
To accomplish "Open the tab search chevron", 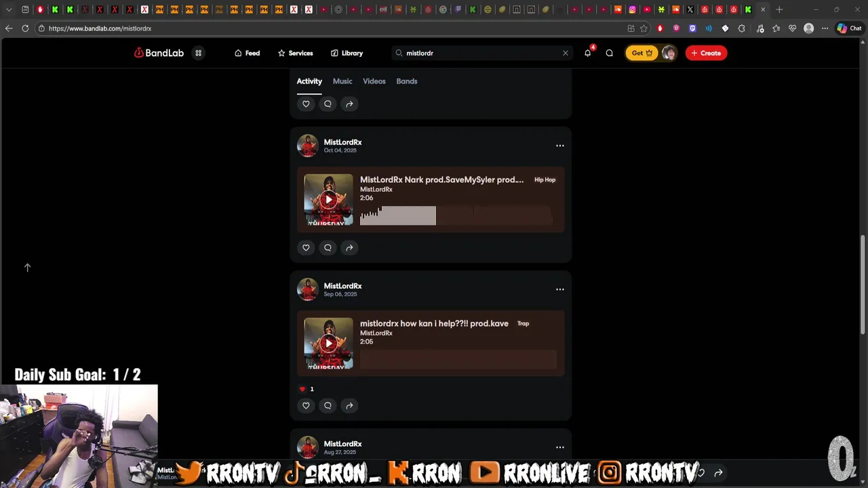I will (9, 9).
